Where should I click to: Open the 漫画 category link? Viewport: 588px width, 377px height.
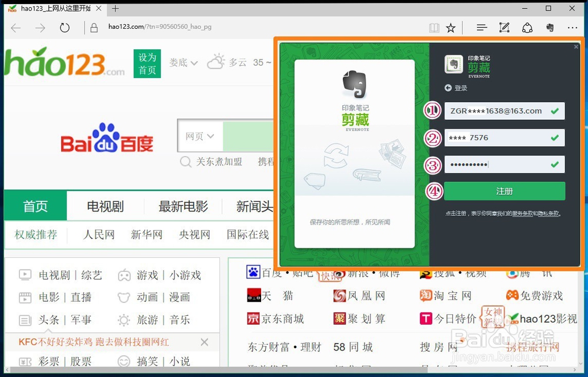click(x=179, y=297)
